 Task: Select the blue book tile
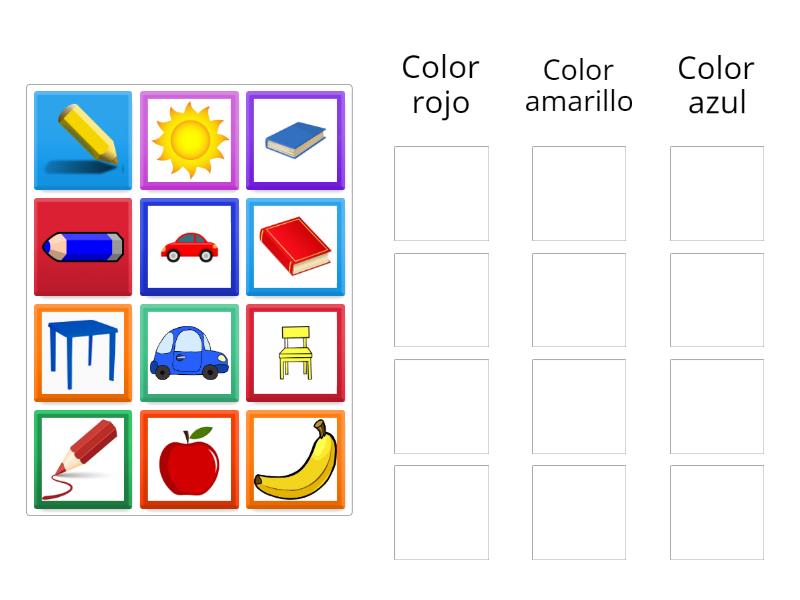click(296, 140)
